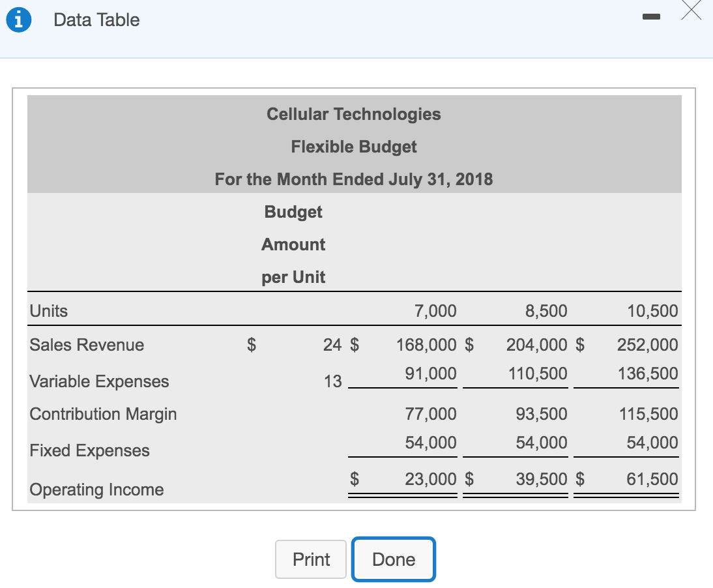This screenshot has width=713, height=588.
Task: Select the Contribution Margin row label
Action: (102, 414)
